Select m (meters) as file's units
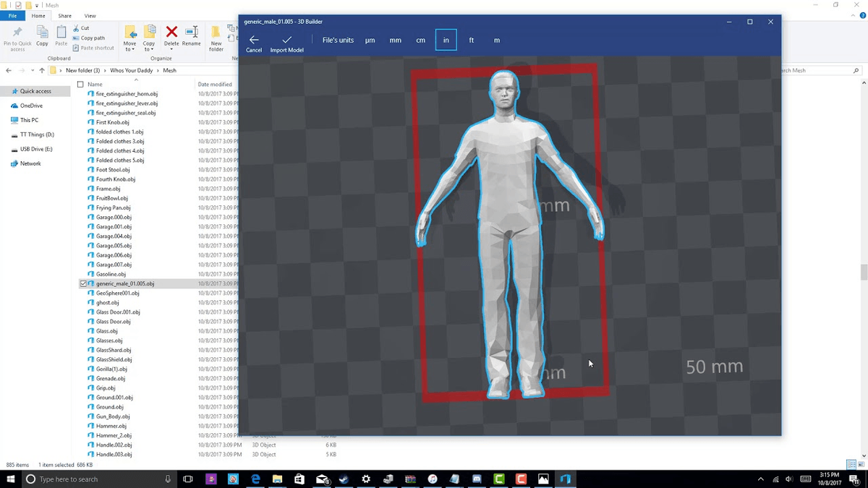The height and width of the screenshot is (488, 868). 497,40
